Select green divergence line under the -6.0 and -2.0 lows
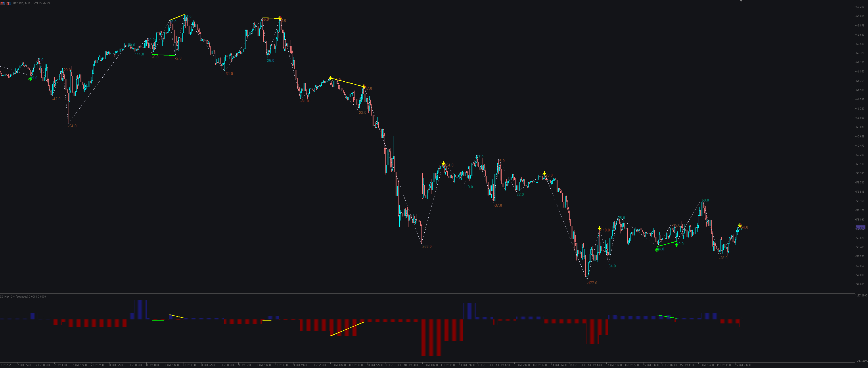Image resolution: width=868 pixels, height=368 pixels. tap(164, 55)
